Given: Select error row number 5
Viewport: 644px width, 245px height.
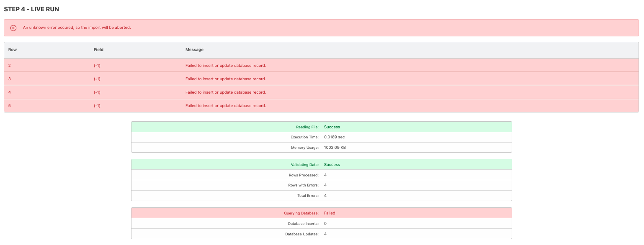Looking at the screenshot, I should click(321, 106).
